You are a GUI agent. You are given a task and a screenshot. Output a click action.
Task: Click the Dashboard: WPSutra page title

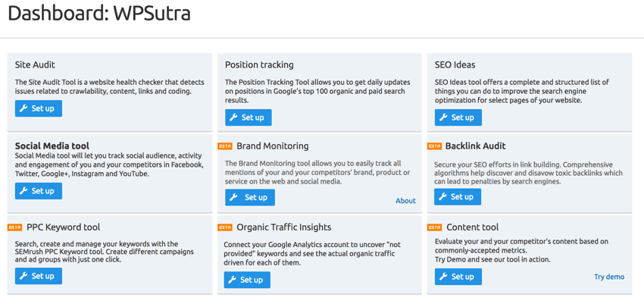[99, 14]
